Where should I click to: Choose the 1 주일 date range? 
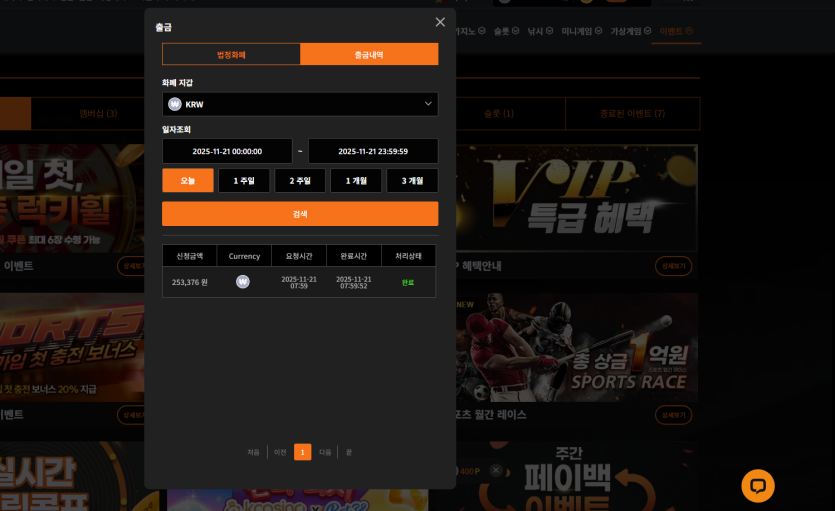click(x=244, y=181)
